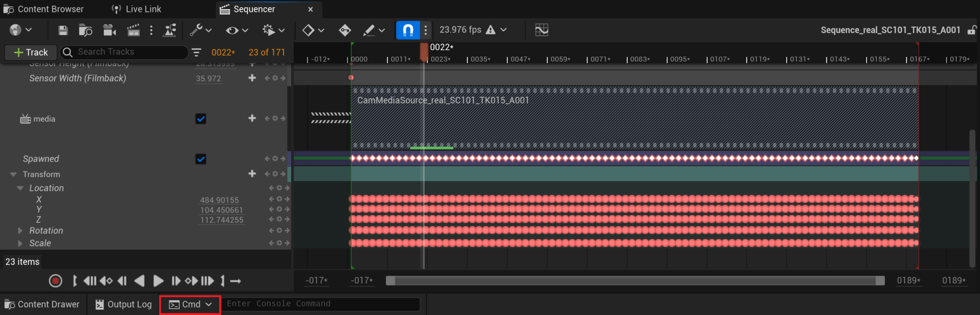This screenshot has height=315, width=980.
Task: Toggle the media track checkbox
Action: 200,119
